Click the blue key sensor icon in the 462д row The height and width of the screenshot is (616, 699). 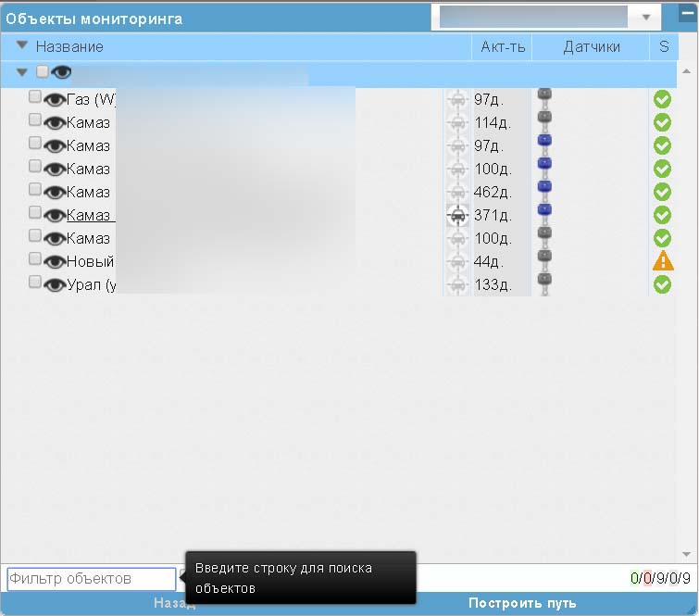point(544,192)
